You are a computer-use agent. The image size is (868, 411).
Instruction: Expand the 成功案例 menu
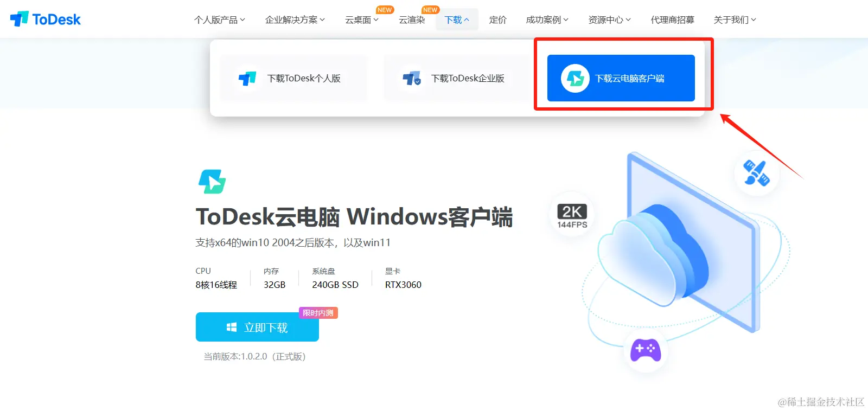tap(547, 20)
